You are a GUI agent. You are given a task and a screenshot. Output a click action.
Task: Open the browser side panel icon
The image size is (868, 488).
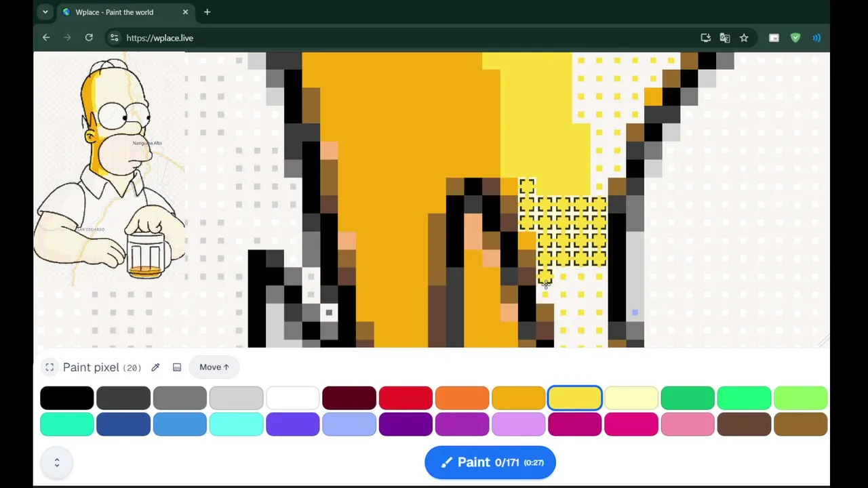[x=774, y=38]
